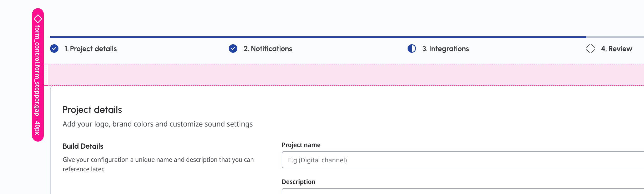Switch to the '2. Notifications' step label
Viewport: 644px width, 194px height.
pyautogui.click(x=268, y=49)
